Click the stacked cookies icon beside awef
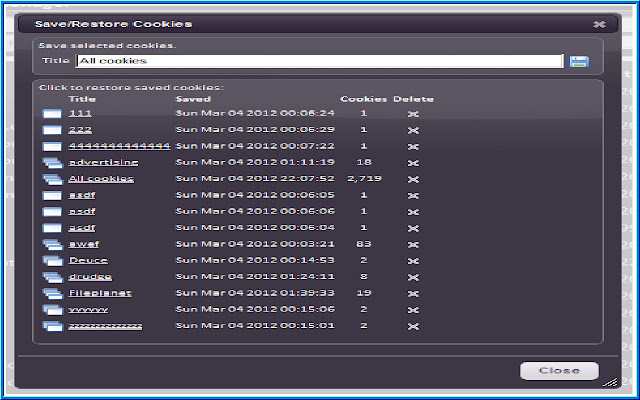 click(53, 244)
